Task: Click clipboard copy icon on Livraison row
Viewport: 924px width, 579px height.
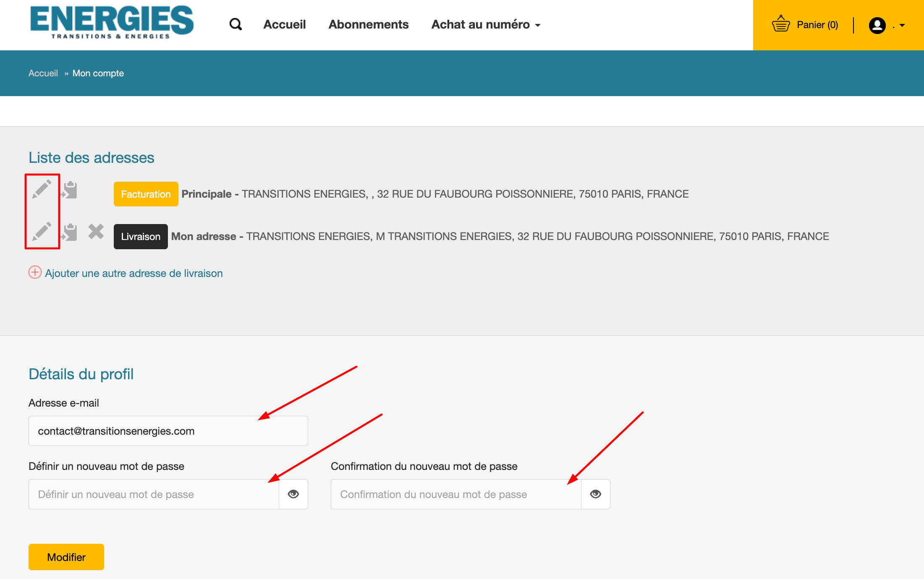Action: tap(69, 232)
